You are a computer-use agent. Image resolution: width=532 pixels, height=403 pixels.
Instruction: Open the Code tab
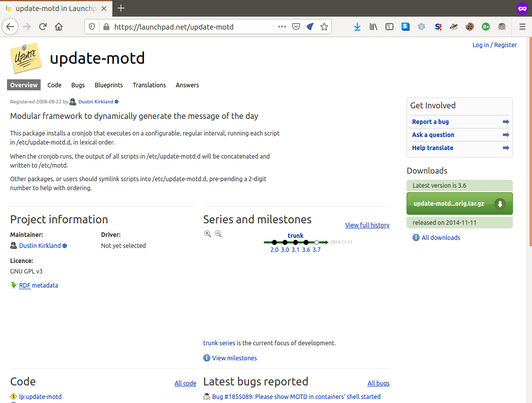click(54, 85)
